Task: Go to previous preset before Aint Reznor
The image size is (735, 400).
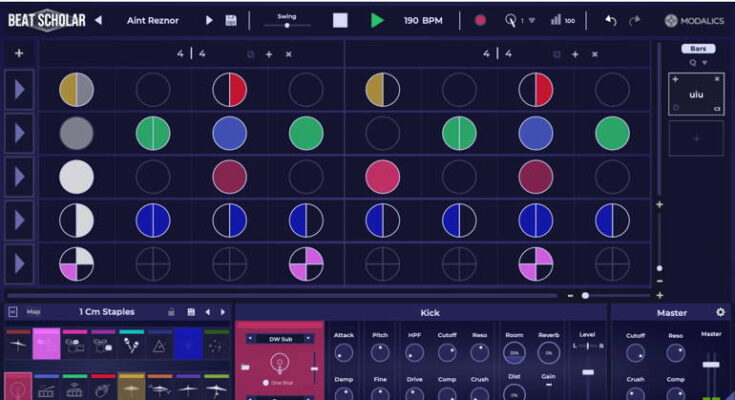Action: click(98, 20)
